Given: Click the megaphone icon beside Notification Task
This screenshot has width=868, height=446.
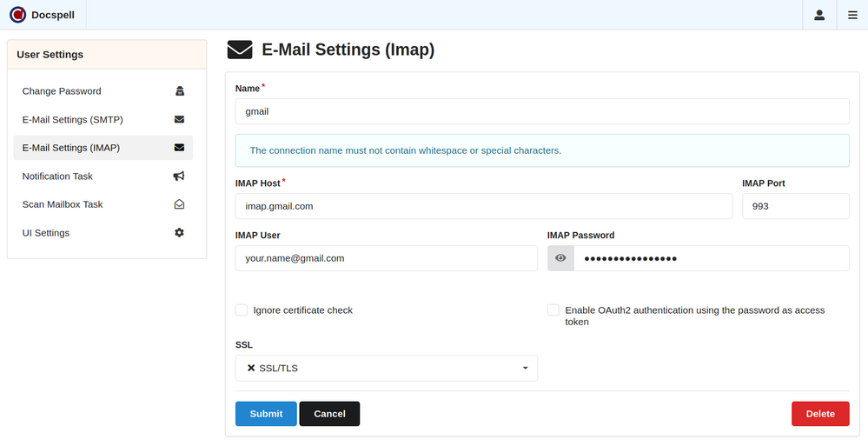Looking at the screenshot, I should click(179, 176).
